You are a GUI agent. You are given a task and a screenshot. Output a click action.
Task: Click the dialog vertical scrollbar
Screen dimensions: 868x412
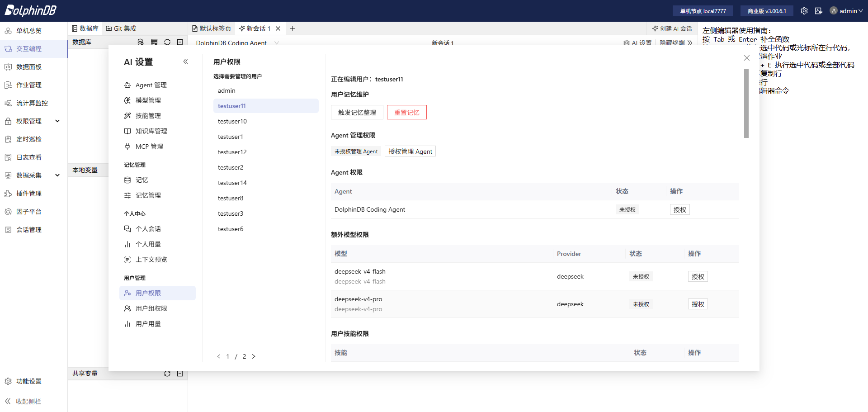pos(746,103)
